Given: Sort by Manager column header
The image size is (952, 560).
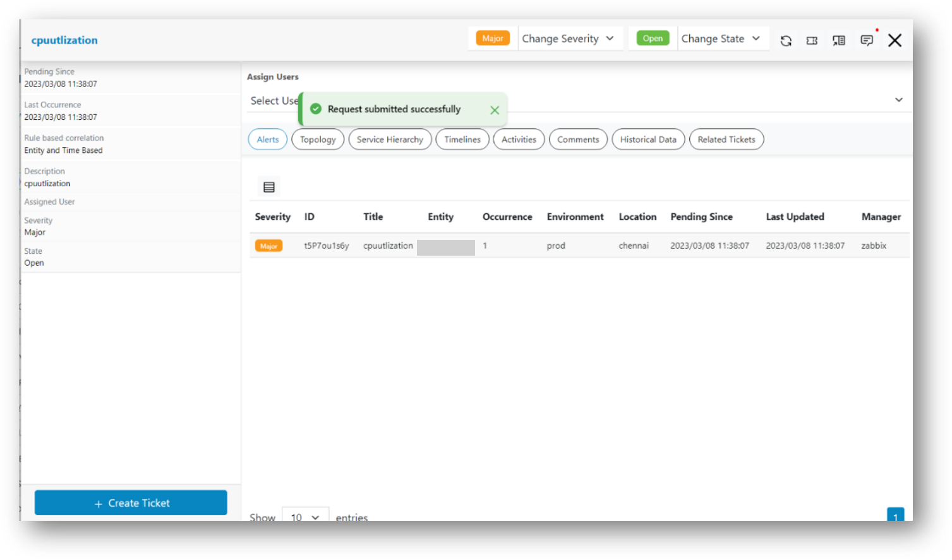Looking at the screenshot, I should click(881, 217).
